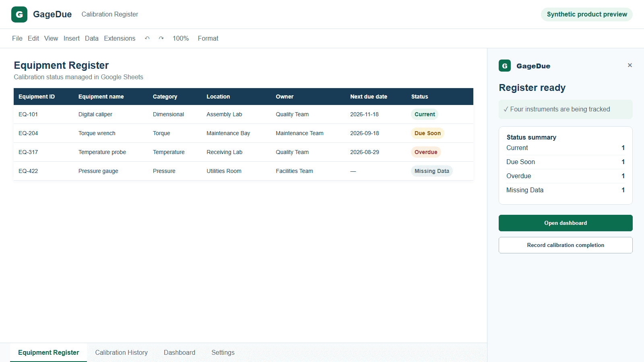Open the Insert menu

[x=72, y=38]
